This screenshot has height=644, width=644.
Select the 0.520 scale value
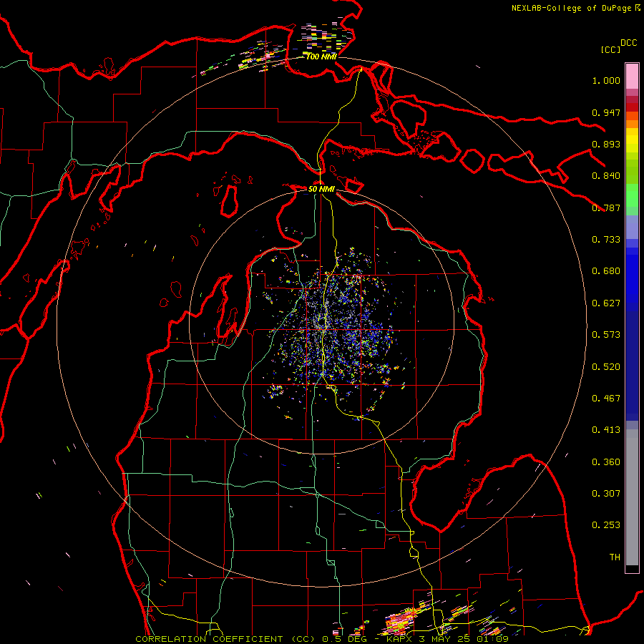pyautogui.click(x=606, y=367)
